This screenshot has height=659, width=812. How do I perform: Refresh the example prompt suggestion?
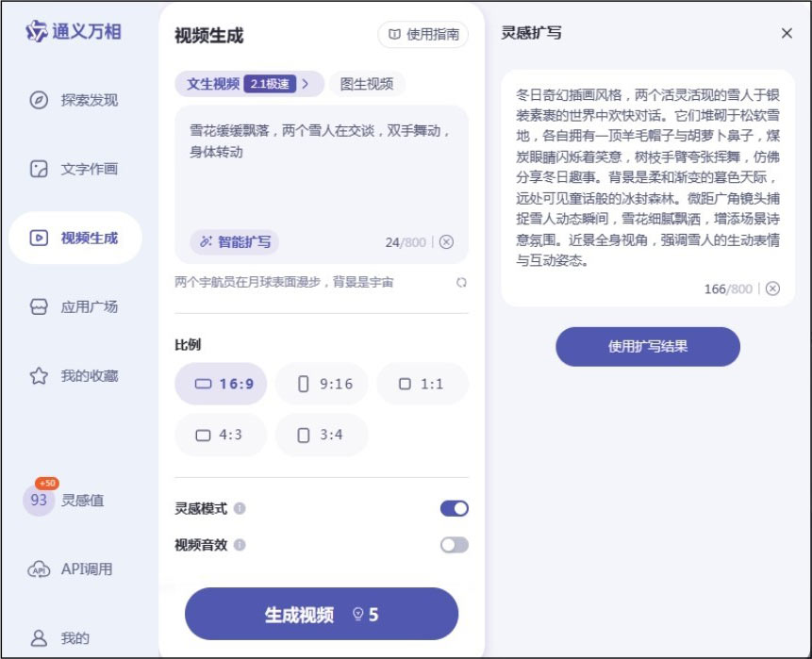point(461,282)
